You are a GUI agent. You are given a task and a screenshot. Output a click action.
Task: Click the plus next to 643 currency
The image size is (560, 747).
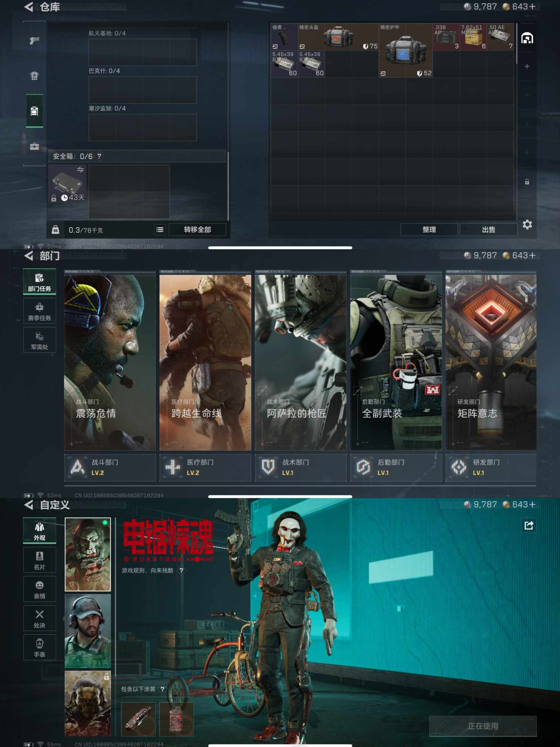pos(532,7)
